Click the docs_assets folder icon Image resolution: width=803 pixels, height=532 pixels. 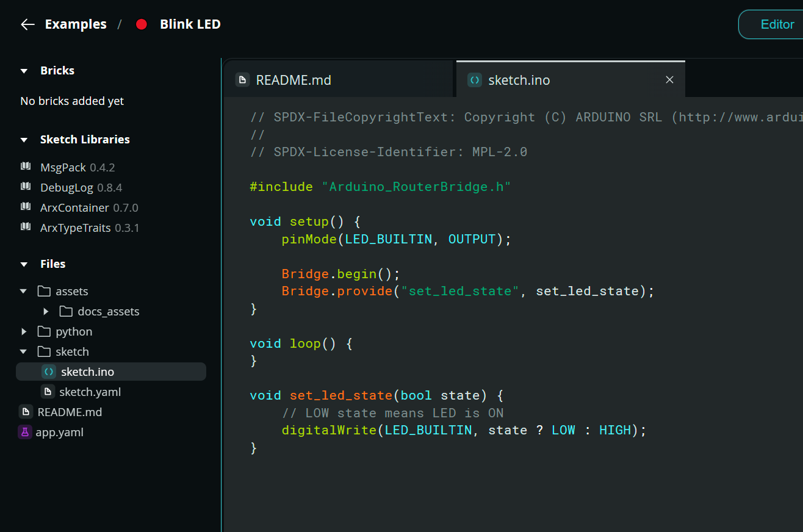[66, 311]
